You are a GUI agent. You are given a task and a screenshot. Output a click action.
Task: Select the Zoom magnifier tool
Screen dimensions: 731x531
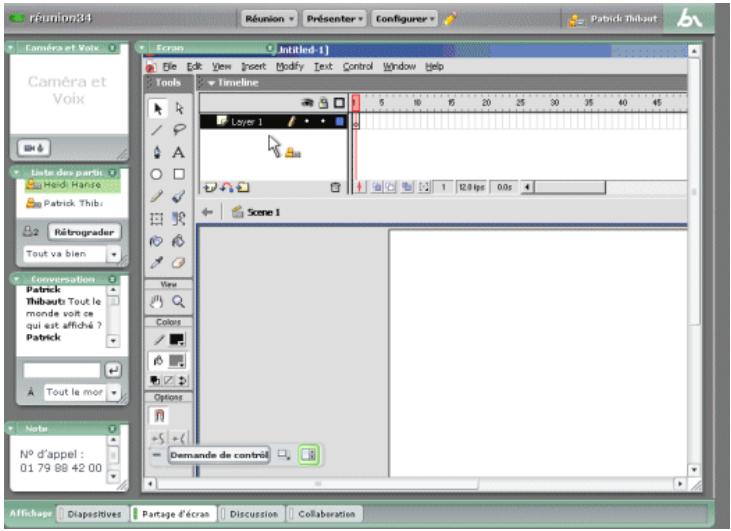tap(179, 302)
